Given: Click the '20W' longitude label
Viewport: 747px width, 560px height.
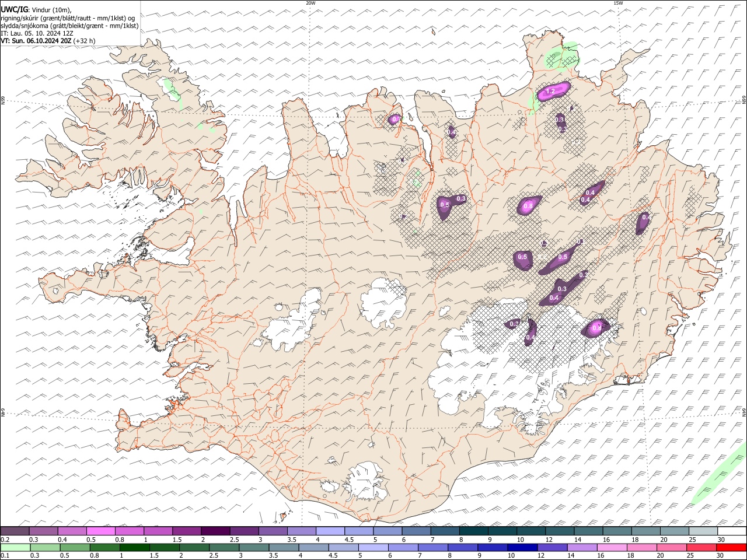Looking at the screenshot, I should [x=310, y=3].
